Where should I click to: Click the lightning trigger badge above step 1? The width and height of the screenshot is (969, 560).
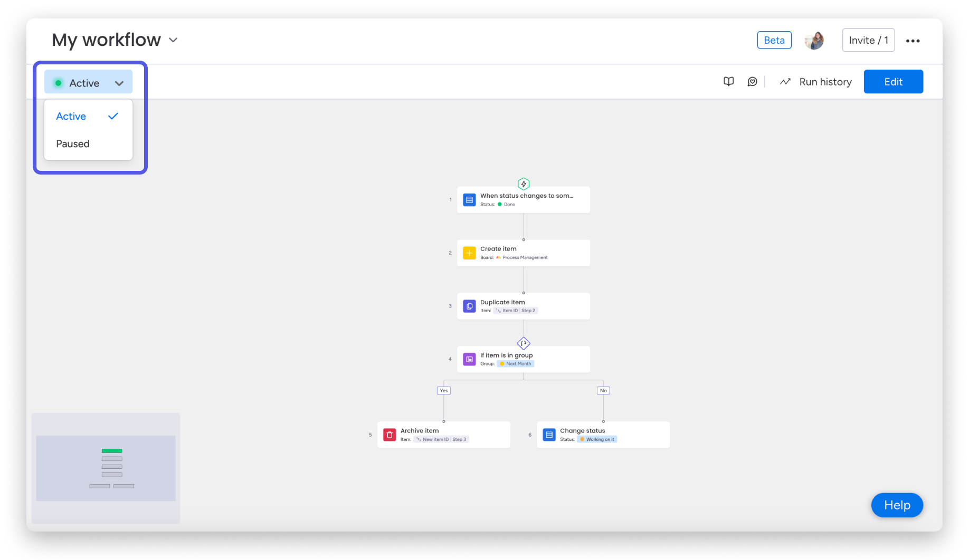[523, 184]
